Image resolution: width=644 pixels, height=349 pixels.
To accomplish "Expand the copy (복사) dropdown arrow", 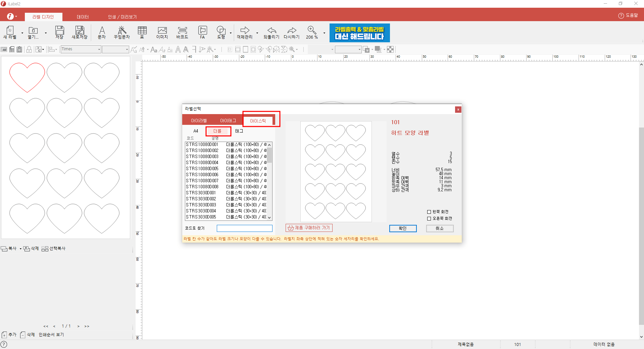I will point(20,249).
